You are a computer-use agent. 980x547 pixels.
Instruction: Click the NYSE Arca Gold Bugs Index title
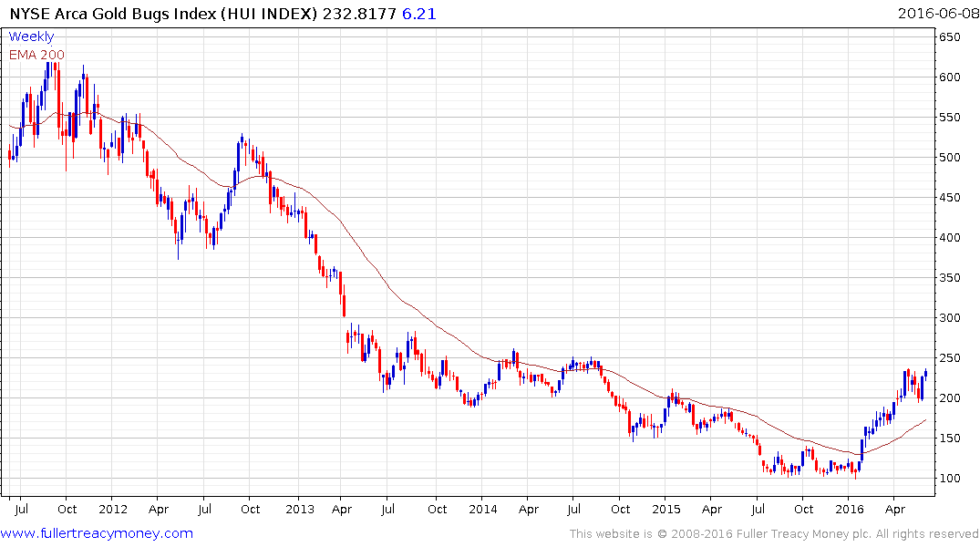click(164, 14)
